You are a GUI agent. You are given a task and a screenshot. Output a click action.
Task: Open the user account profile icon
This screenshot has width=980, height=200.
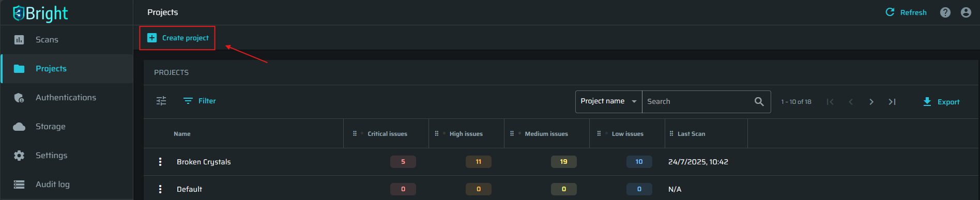click(966, 12)
